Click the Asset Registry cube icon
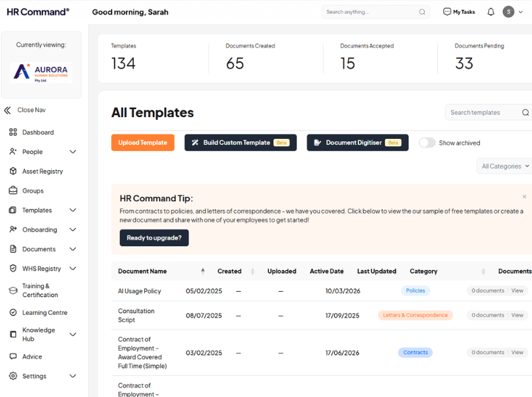 point(13,171)
